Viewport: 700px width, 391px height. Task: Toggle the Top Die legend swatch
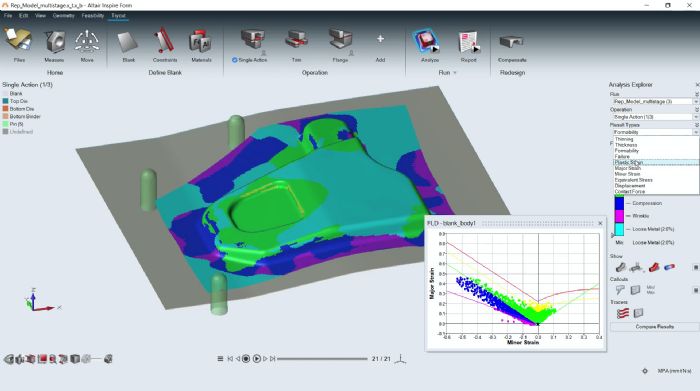pos(5,101)
